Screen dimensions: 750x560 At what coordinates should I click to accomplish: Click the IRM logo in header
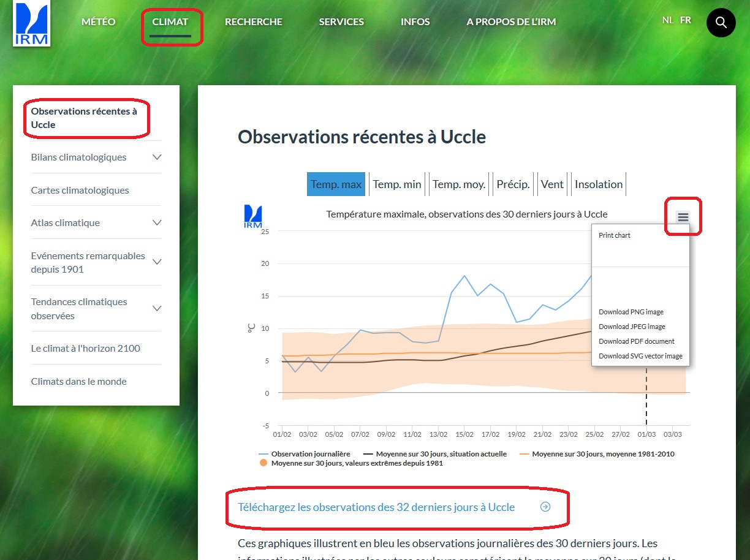coord(32,23)
